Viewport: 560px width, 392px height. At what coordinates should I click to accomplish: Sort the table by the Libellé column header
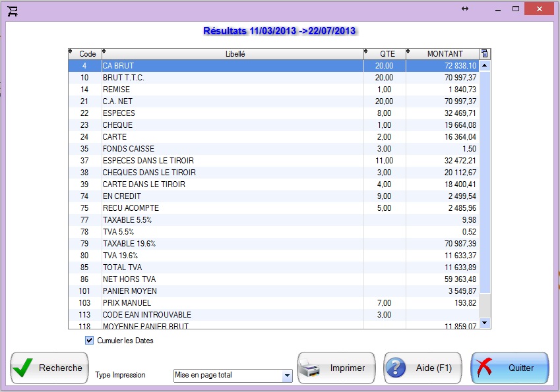pyautogui.click(x=235, y=54)
